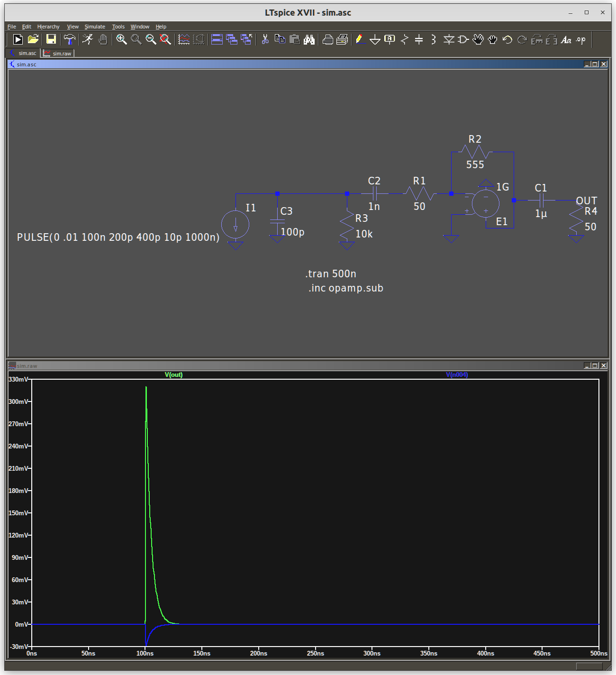This screenshot has width=616, height=675.
Task: Cascade windows icon
Action: [x=232, y=40]
